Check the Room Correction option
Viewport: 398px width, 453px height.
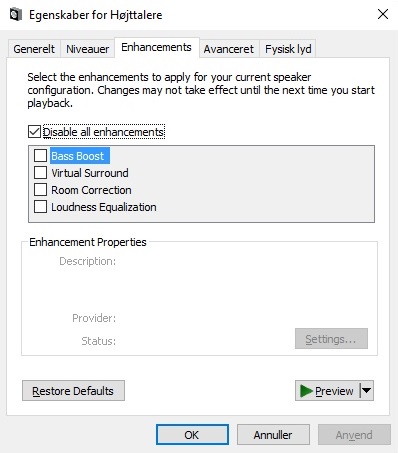[x=40, y=190]
